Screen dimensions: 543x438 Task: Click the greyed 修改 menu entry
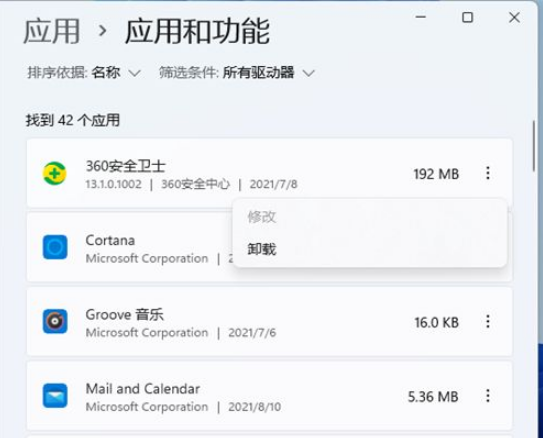261,217
